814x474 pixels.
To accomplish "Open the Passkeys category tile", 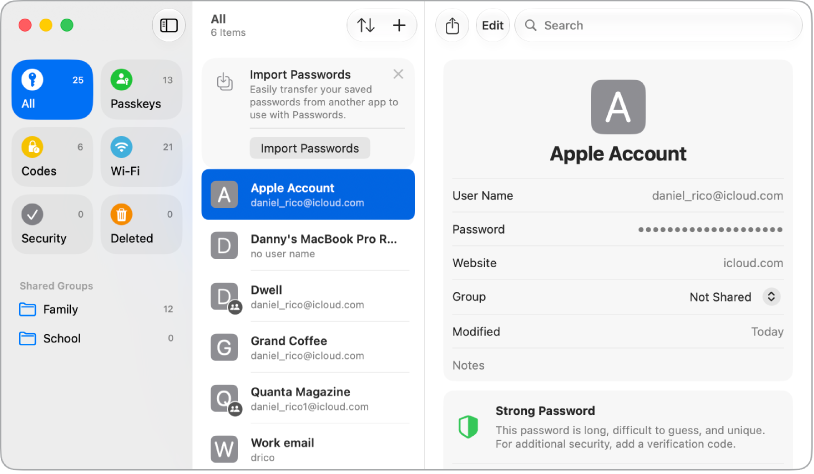I will (141, 90).
